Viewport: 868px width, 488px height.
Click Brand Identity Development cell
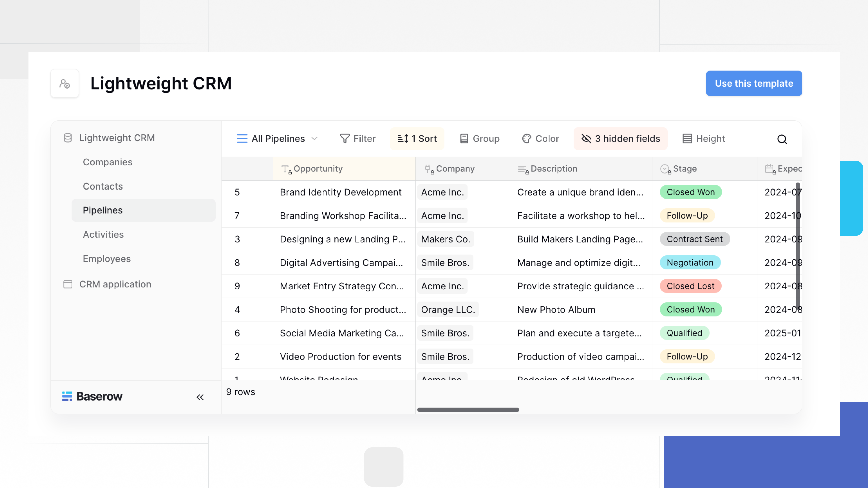point(344,192)
